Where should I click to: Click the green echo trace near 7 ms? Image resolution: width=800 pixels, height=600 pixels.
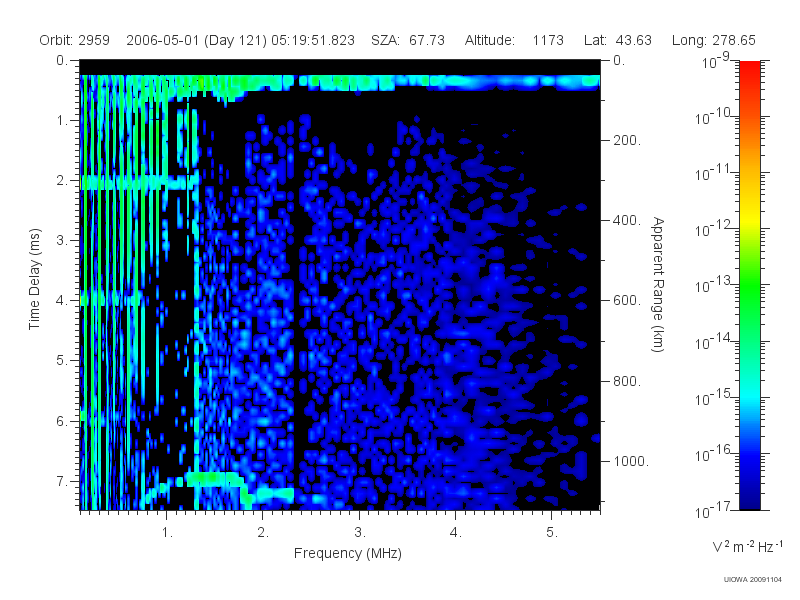214,479
